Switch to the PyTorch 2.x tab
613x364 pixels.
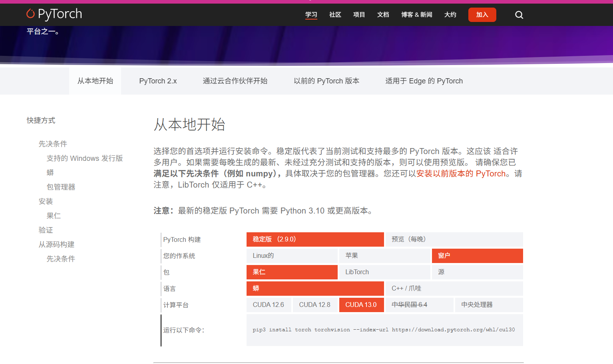158,81
